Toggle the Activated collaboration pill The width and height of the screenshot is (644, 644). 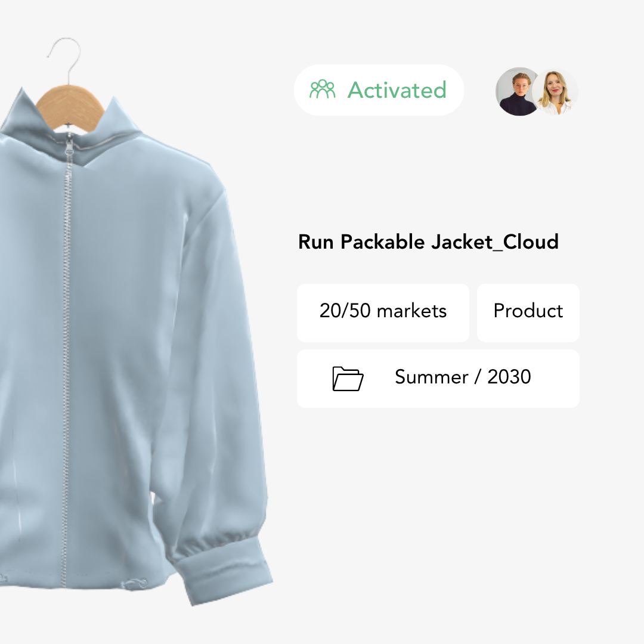(379, 89)
